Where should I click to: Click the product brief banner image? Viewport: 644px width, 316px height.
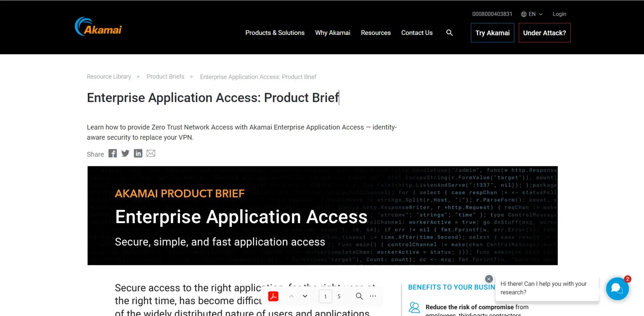(322, 215)
